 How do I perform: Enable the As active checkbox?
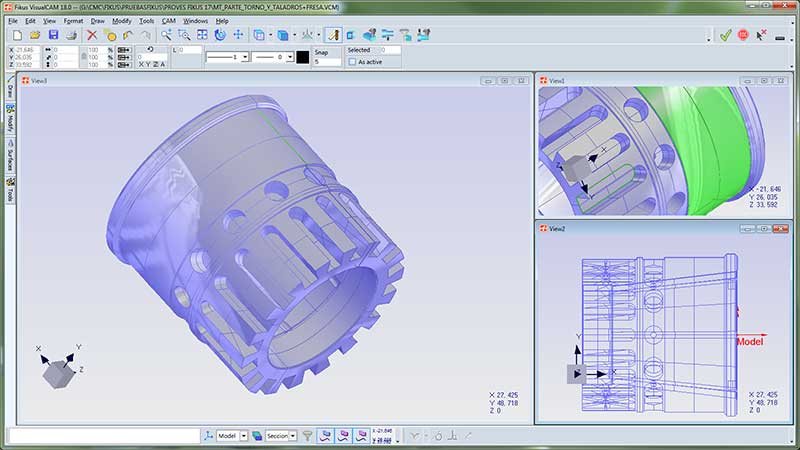click(352, 62)
